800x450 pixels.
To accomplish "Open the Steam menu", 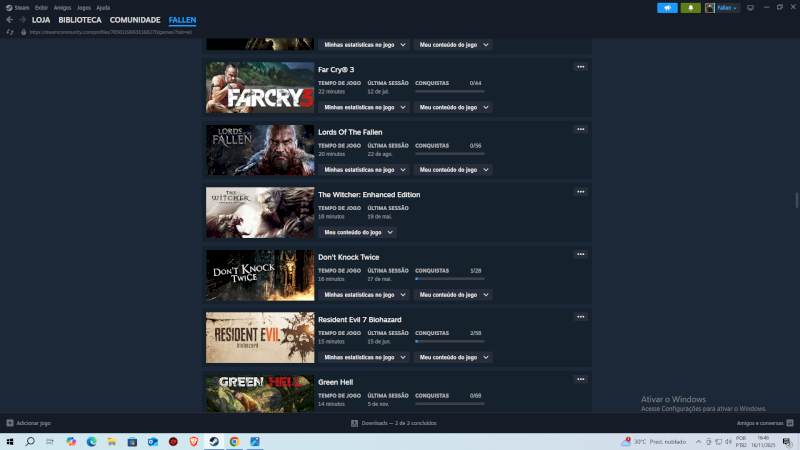I will point(18,8).
